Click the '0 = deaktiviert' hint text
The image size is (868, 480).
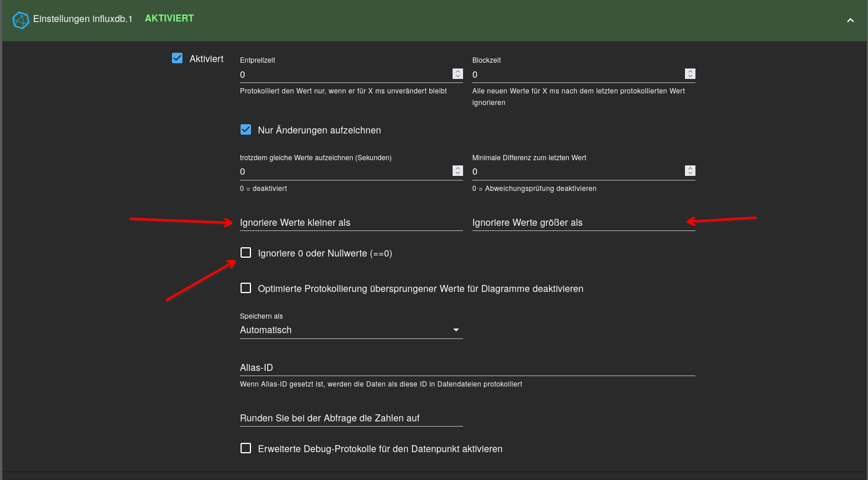click(263, 189)
